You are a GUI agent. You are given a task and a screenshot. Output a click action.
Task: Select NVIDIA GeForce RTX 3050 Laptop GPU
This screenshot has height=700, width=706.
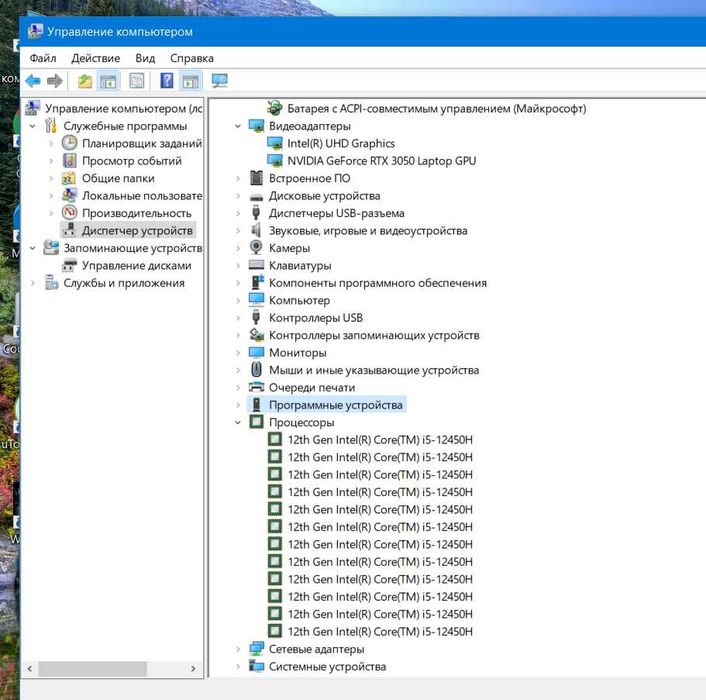tap(381, 161)
